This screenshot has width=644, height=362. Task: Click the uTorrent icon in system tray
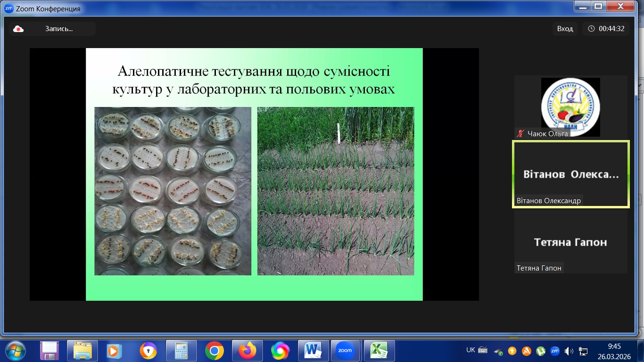[x=541, y=351]
